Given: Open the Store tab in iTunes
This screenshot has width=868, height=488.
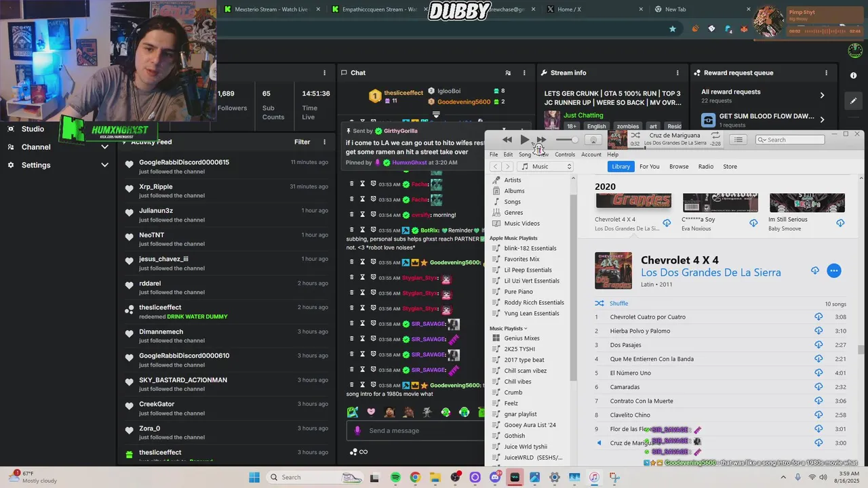Looking at the screenshot, I should (730, 167).
